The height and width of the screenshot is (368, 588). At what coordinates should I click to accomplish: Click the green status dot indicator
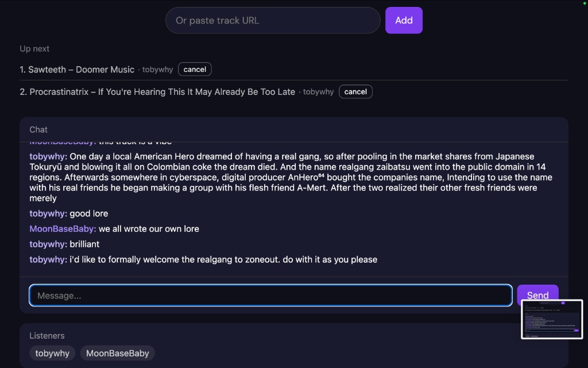click(x=585, y=3)
